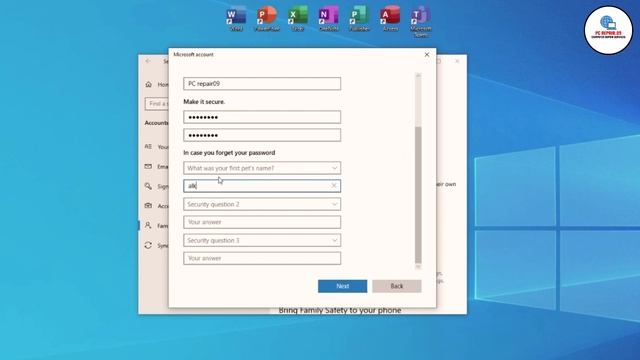Open the Security question 2 dropdown
This screenshot has height=360, width=640.
coord(262,204)
